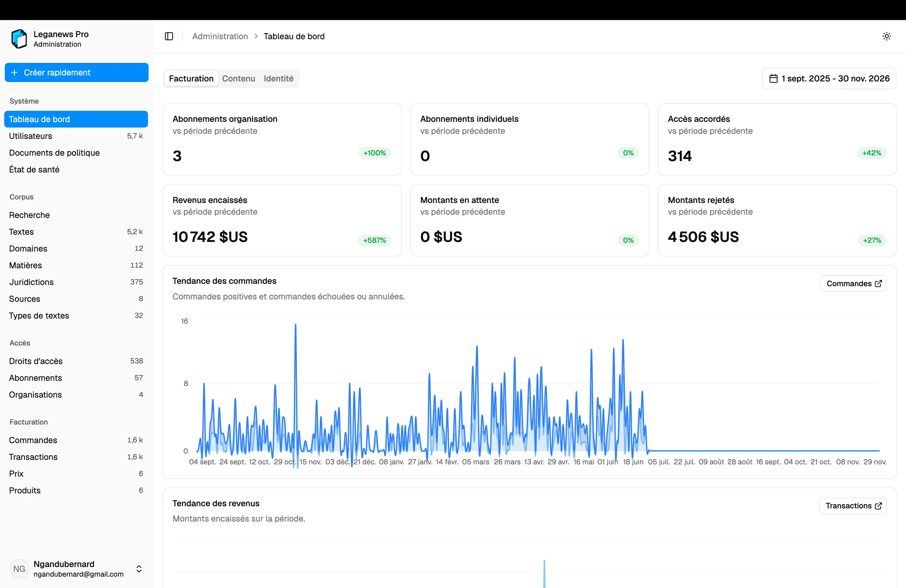This screenshot has height=588, width=906.
Task: Open État de santé page
Action: (x=76, y=169)
